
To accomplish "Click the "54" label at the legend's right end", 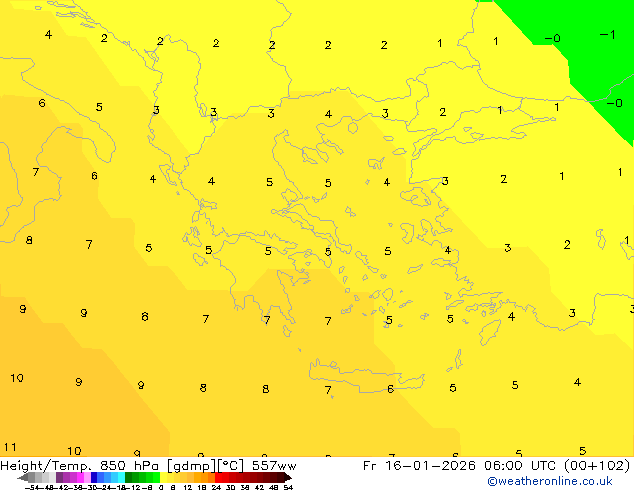I will coord(288,487).
